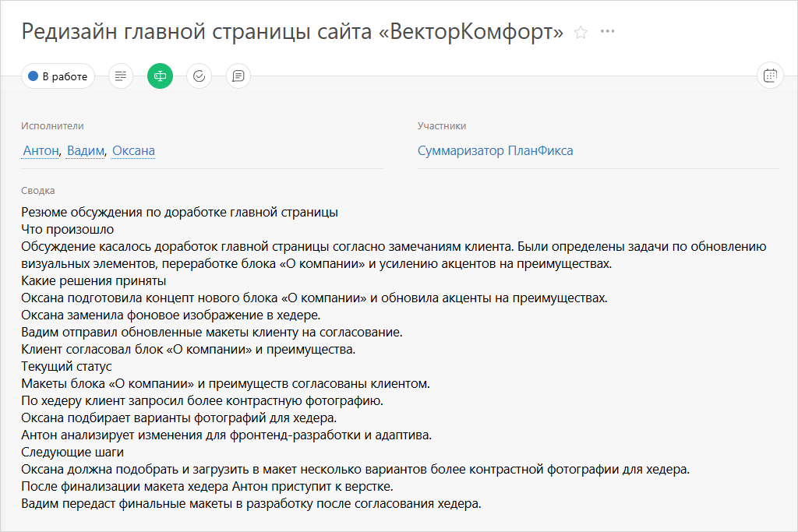Toggle the favorite star next to the title
The width and height of the screenshot is (798, 532).
click(x=580, y=32)
